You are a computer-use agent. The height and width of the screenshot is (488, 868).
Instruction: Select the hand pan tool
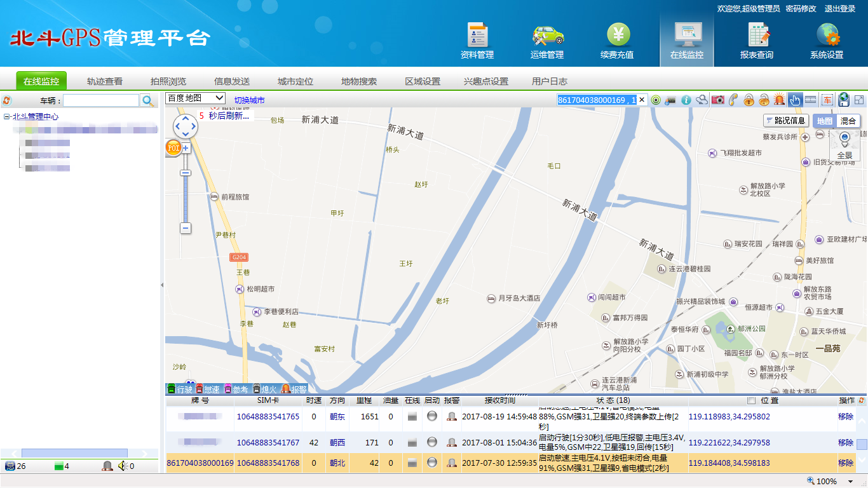click(795, 100)
